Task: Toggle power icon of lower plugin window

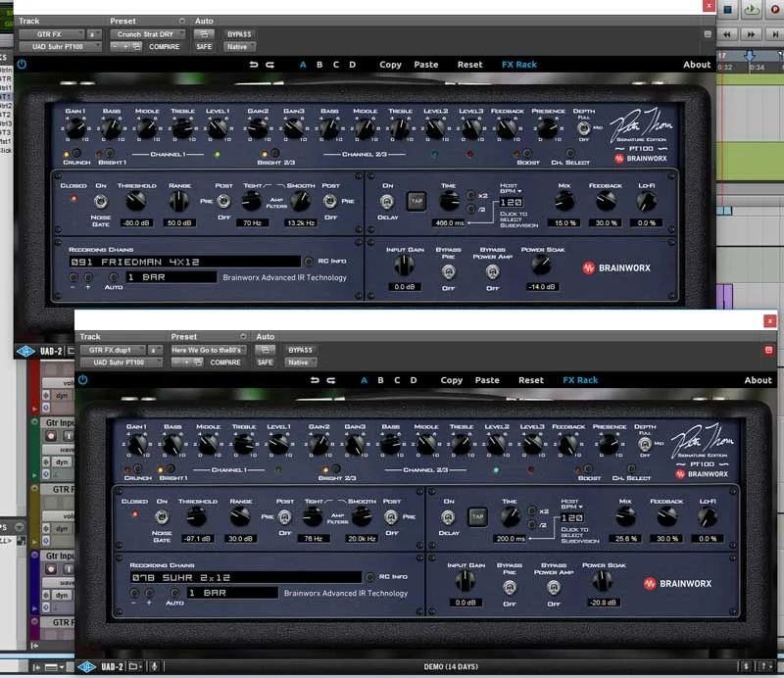Action: tap(82, 380)
